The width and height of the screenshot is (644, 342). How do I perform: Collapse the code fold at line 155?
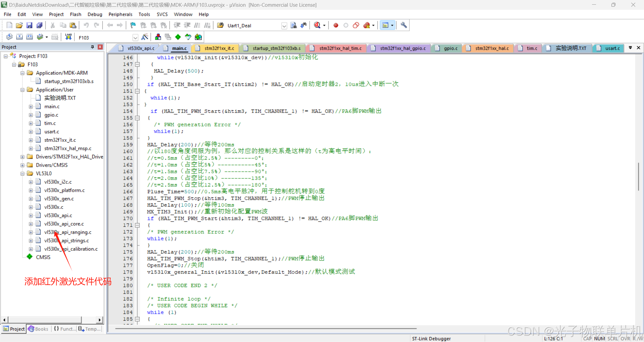click(x=137, y=118)
